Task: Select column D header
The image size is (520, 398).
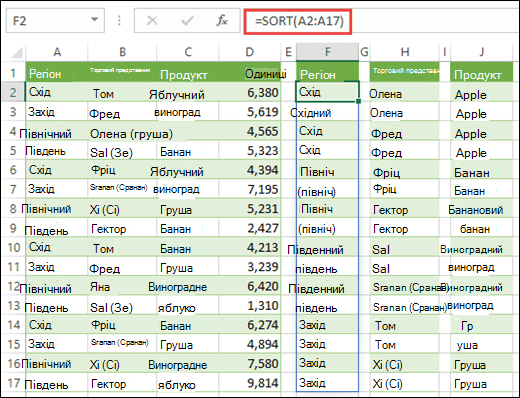Action: [250, 52]
